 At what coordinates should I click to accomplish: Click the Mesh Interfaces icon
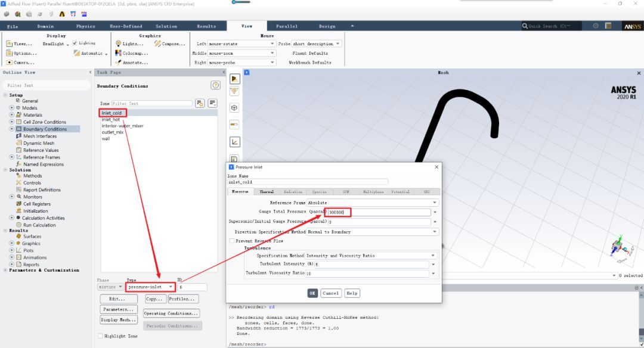(x=18, y=136)
